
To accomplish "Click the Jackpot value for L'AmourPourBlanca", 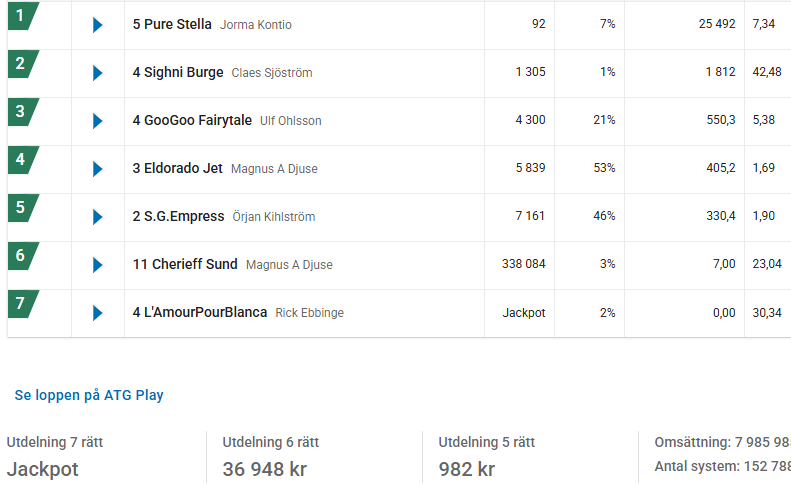I will click(x=524, y=313).
